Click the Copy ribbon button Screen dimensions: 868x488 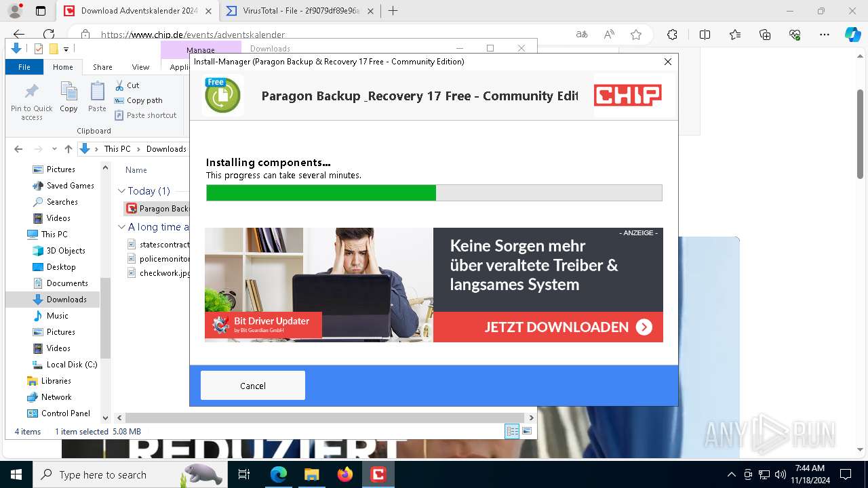[x=68, y=97]
